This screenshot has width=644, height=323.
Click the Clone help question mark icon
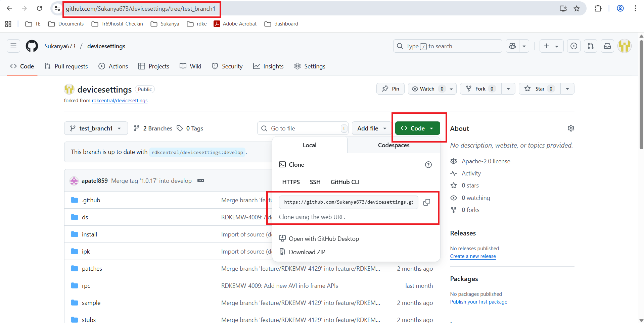(x=428, y=165)
